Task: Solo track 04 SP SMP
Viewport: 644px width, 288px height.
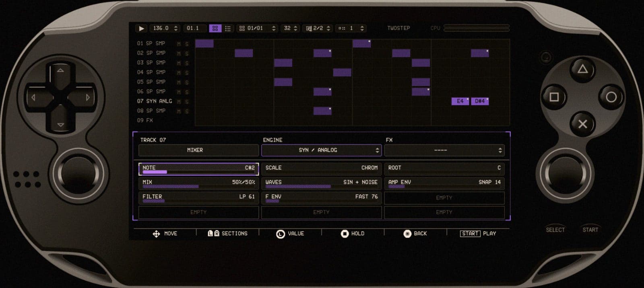Action: (x=187, y=72)
